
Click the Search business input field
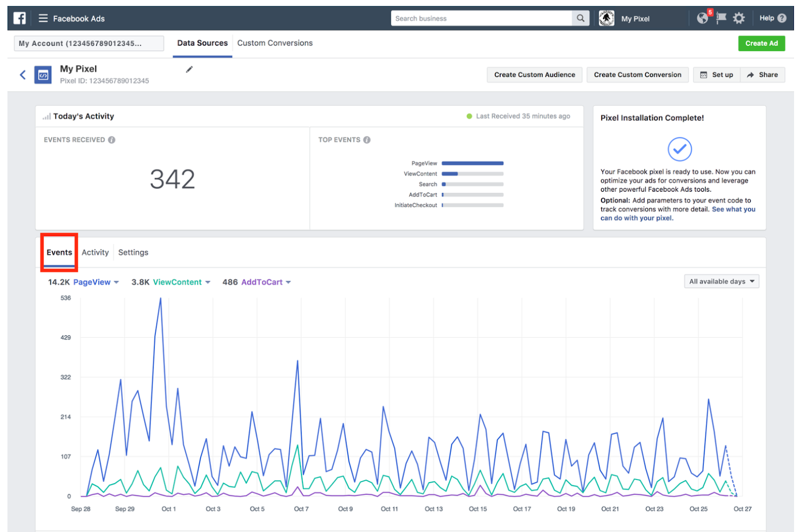(481, 18)
